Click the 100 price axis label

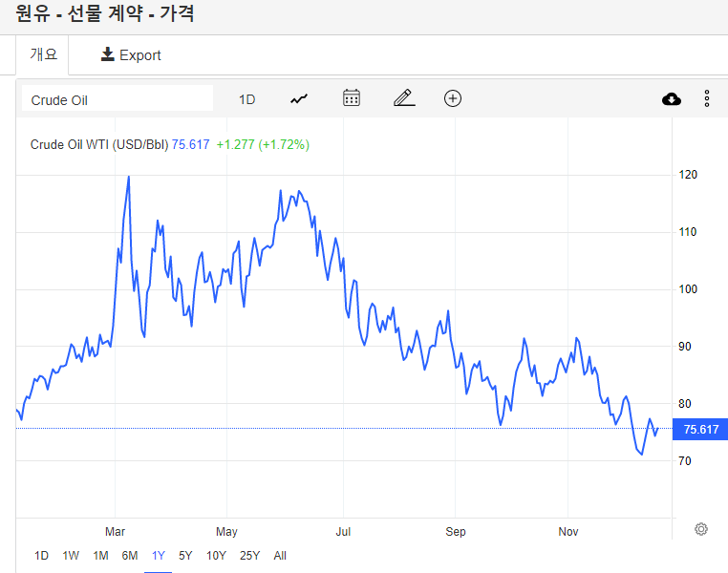pos(688,289)
